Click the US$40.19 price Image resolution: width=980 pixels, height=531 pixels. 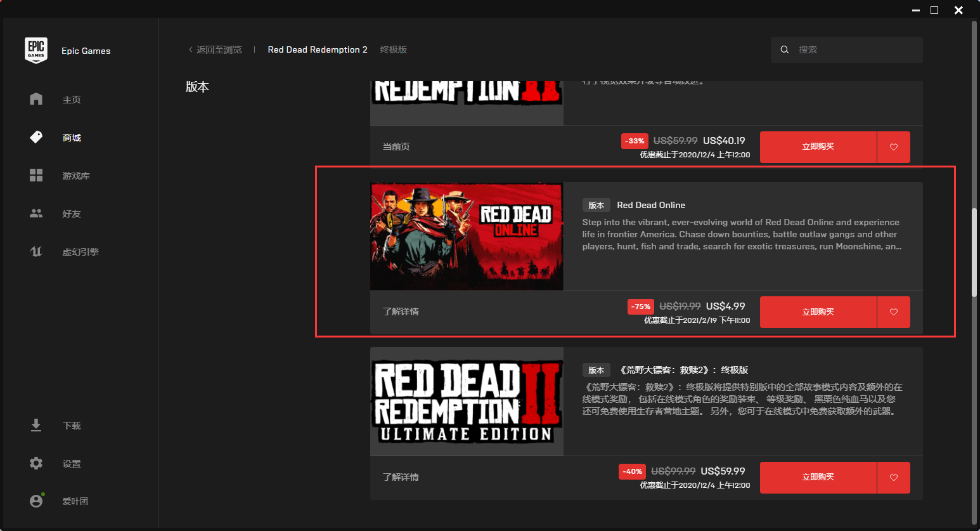point(724,140)
